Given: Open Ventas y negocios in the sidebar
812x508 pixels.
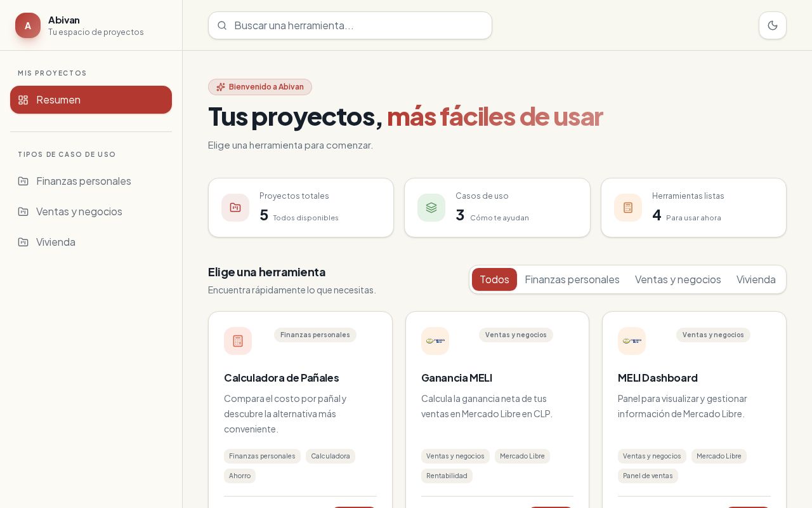Looking at the screenshot, I should 91,211.
